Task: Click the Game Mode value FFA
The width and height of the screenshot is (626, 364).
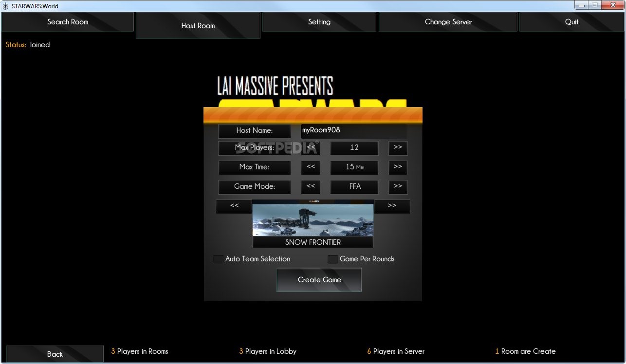Action: pyautogui.click(x=354, y=187)
